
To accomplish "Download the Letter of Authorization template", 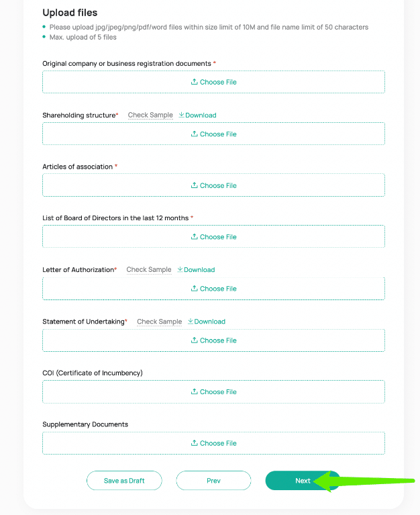I will [196, 270].
